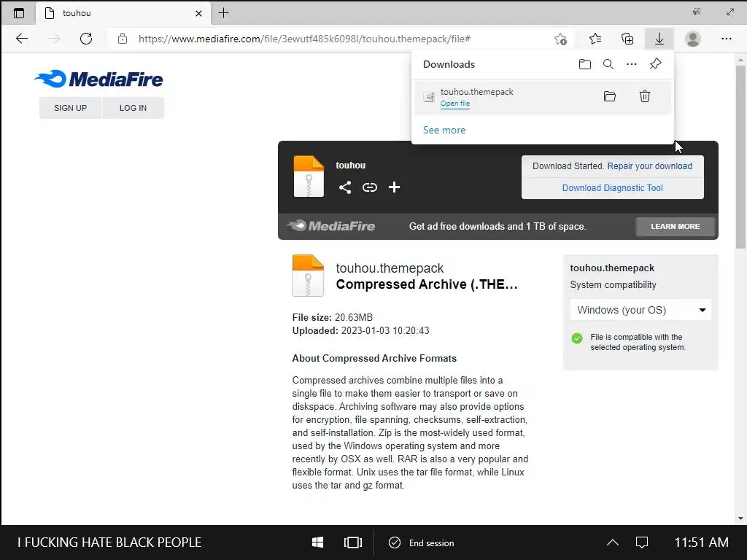
Task: Click the 11:51 AM clock
Action: pos(701,542)
